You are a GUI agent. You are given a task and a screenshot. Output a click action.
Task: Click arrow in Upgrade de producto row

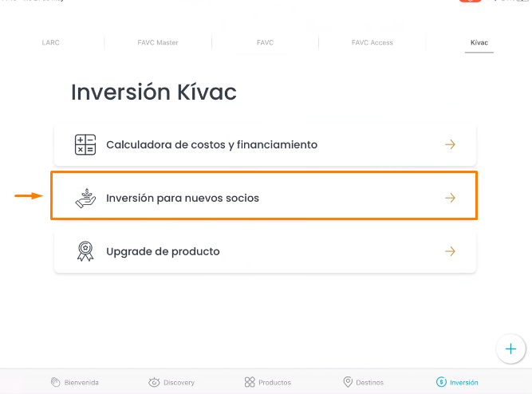pos(450,251)
